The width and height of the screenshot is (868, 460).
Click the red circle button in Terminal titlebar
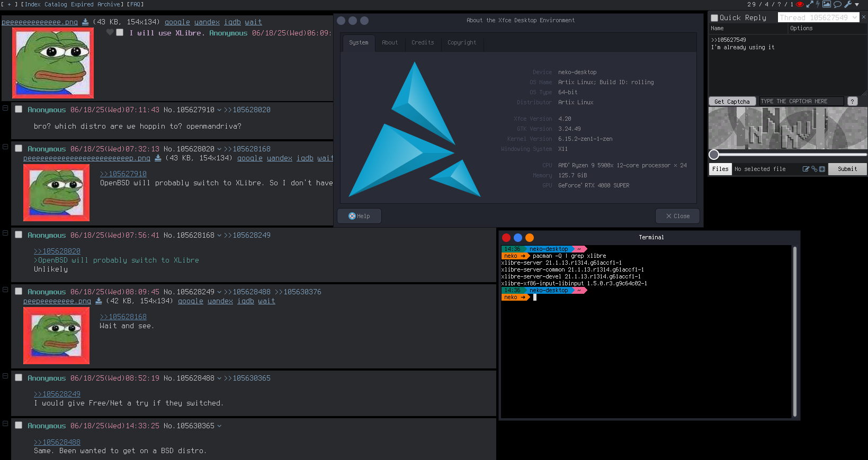coord(506,238)
